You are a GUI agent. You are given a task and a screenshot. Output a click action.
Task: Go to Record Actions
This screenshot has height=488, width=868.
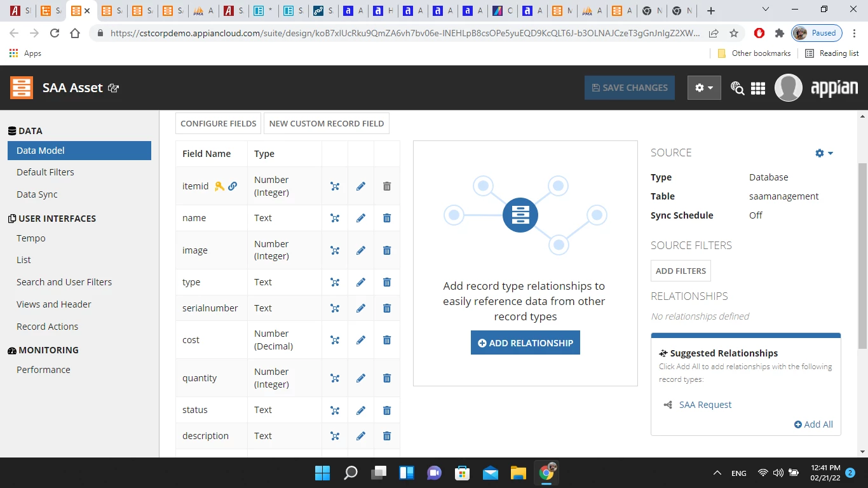pyautogui.click(x=48, y=327)
